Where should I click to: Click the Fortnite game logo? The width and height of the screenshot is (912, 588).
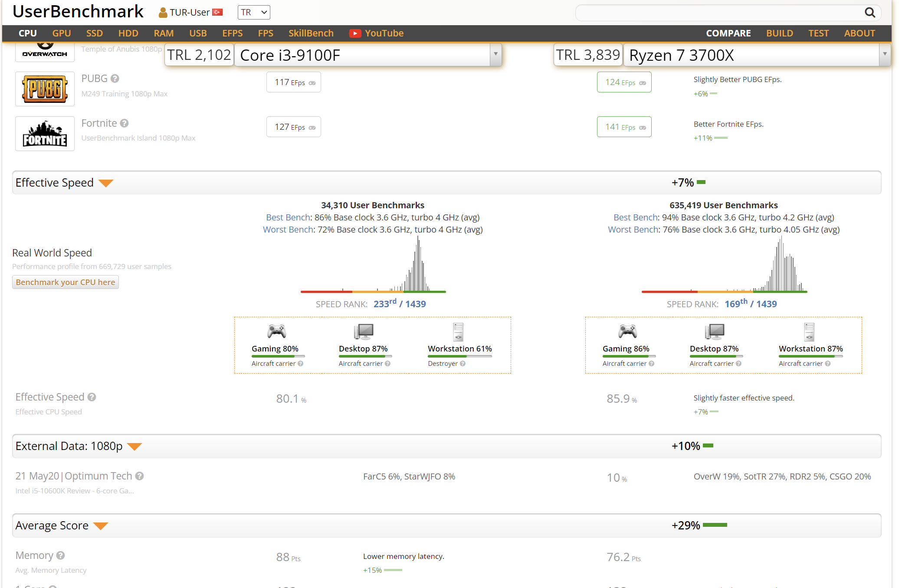pyautogui.click(x=45, y=134)
